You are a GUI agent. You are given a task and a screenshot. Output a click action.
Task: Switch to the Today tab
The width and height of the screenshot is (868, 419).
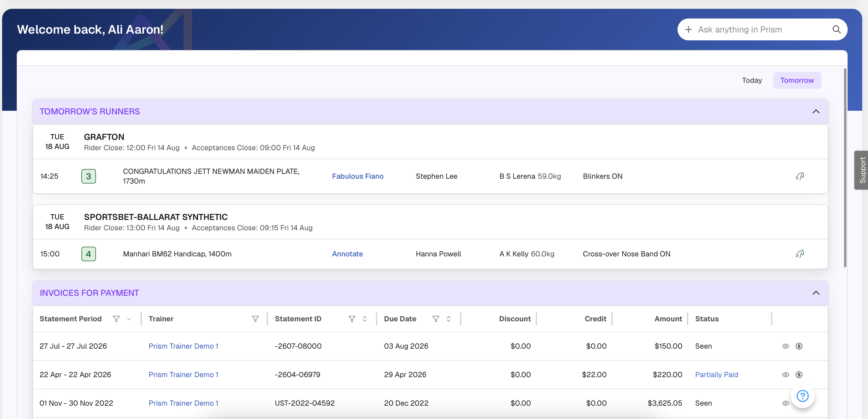[752, 80]
